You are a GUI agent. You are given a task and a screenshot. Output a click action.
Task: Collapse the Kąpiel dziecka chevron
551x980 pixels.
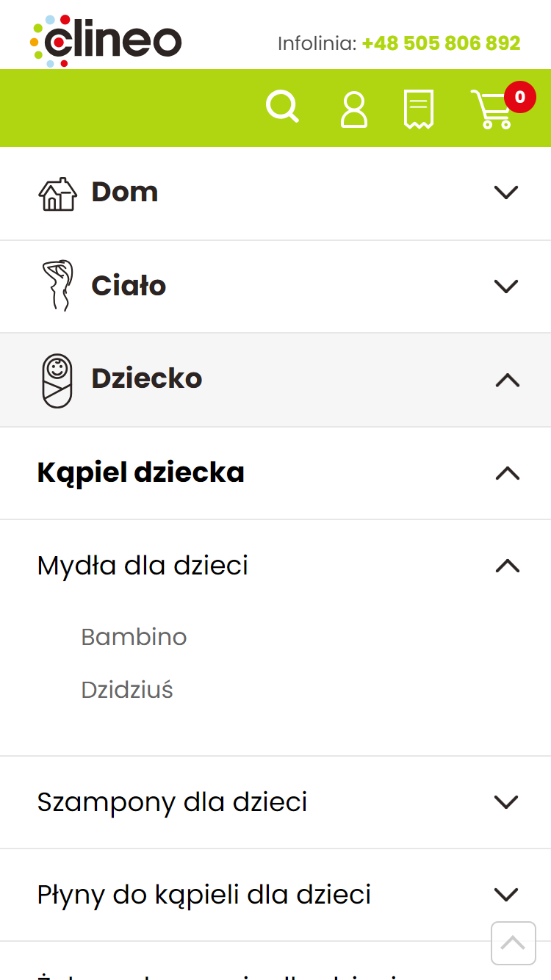click(x=507, y=473)
